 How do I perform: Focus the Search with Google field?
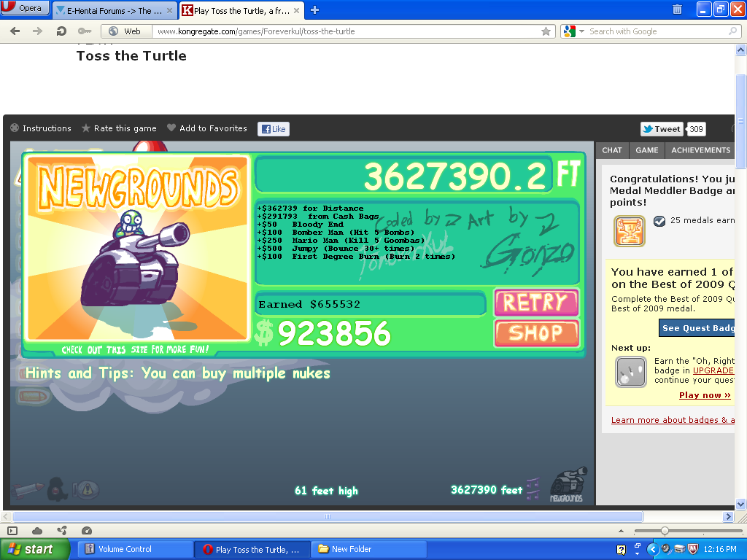[657, 31]
